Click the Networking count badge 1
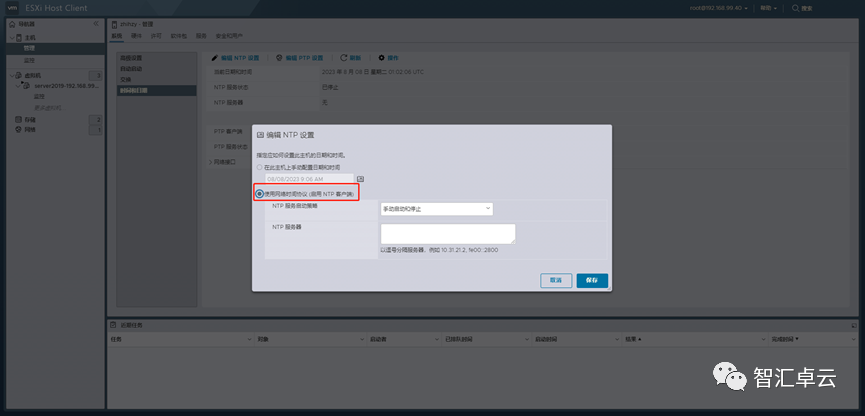Viewport: 865px width, 416px height. (96, 130)
